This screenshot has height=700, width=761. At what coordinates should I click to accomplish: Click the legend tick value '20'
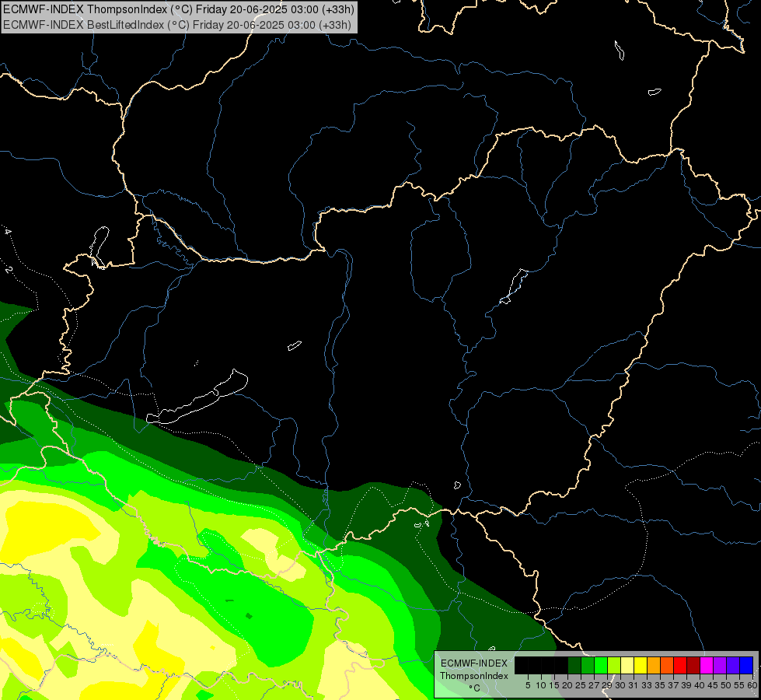coord(567,685)
